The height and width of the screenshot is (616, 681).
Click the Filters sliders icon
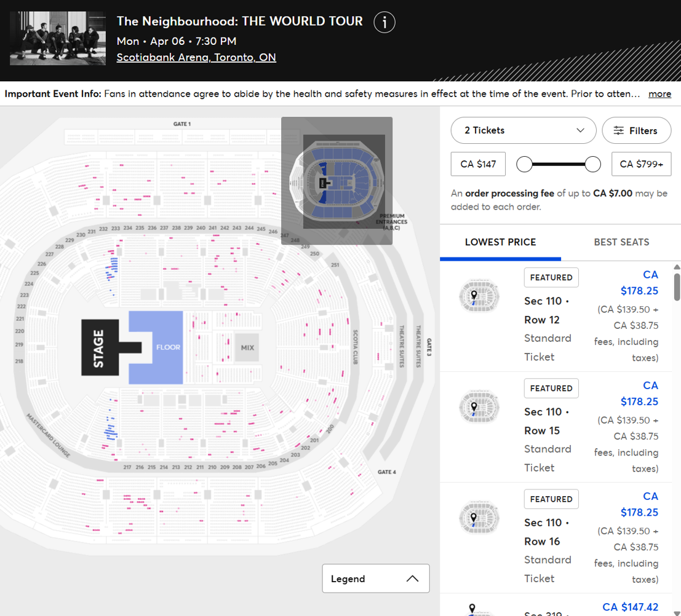pyautogui.click(x=618, y=130)
